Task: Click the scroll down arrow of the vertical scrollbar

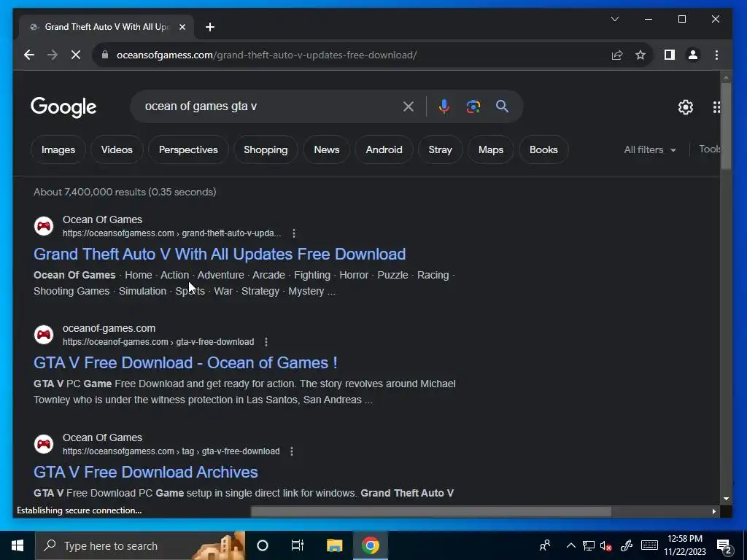Action: pyautogui.click(x=726, y=499)
